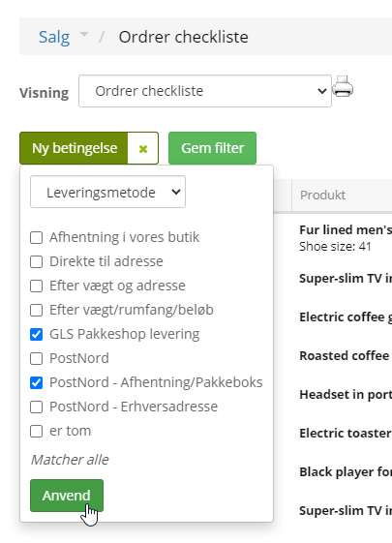Check the 'er tom' checkbox

[37, 432]
